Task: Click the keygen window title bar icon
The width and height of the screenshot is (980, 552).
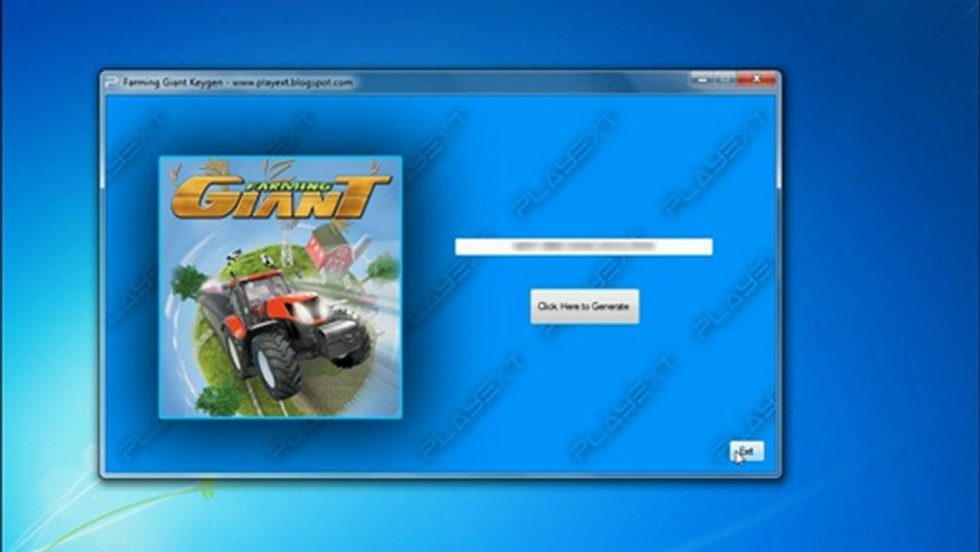Action: click(x=112, y=82)
